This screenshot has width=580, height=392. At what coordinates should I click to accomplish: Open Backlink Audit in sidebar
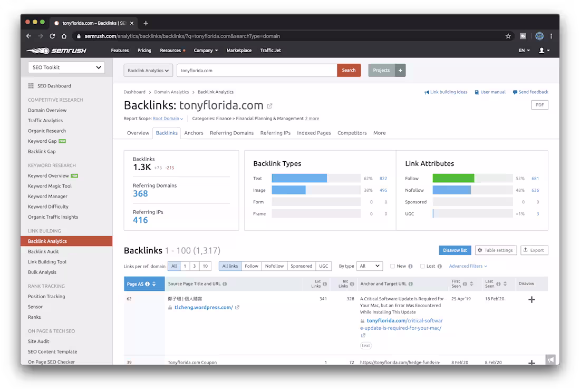click(43, 252)
